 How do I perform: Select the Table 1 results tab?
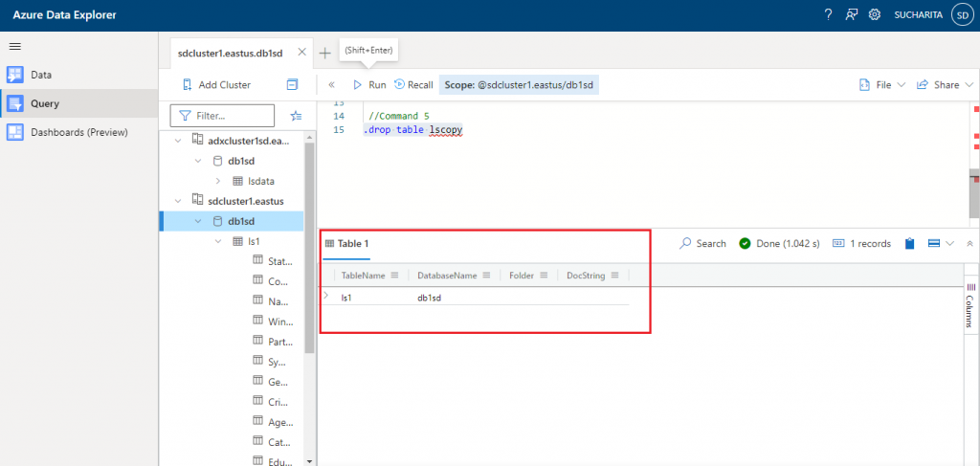click(x=346, y=244)
